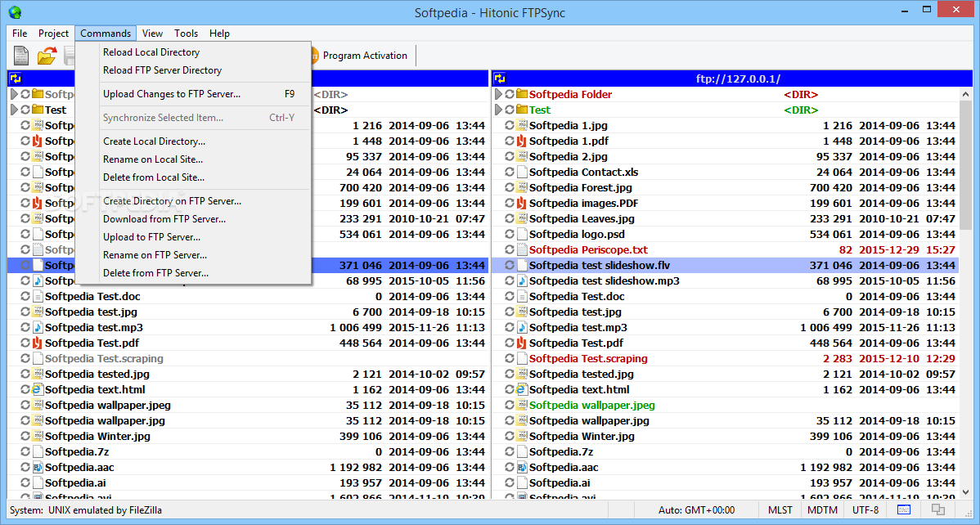Click the browser icon of local Softpedia text.html
This screenshot has height=525, width=980.
click(x=38, y=390)
